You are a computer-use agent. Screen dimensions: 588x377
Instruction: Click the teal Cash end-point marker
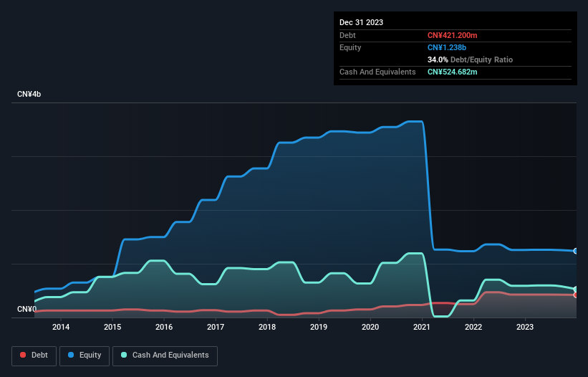[x=576, y=290]
